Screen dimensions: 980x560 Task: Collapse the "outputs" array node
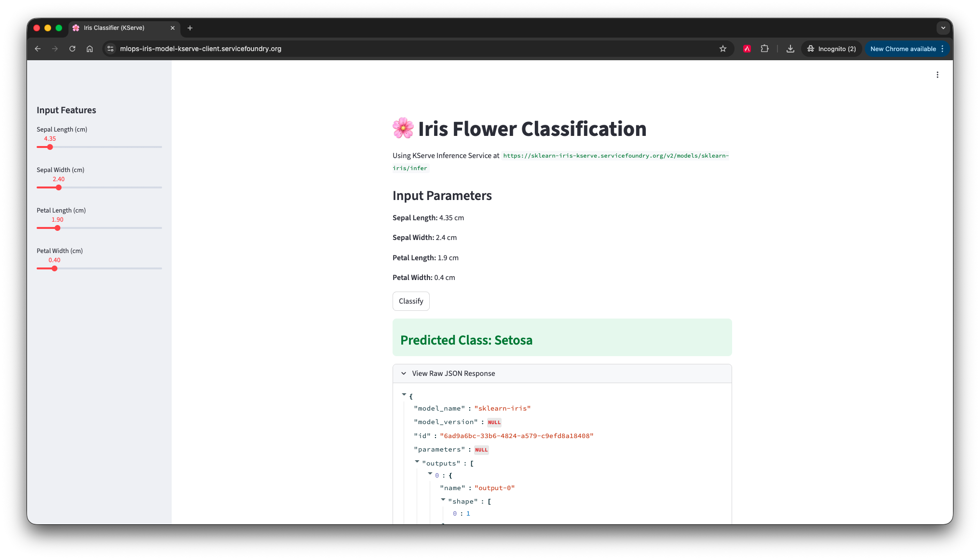pos(417,462)
